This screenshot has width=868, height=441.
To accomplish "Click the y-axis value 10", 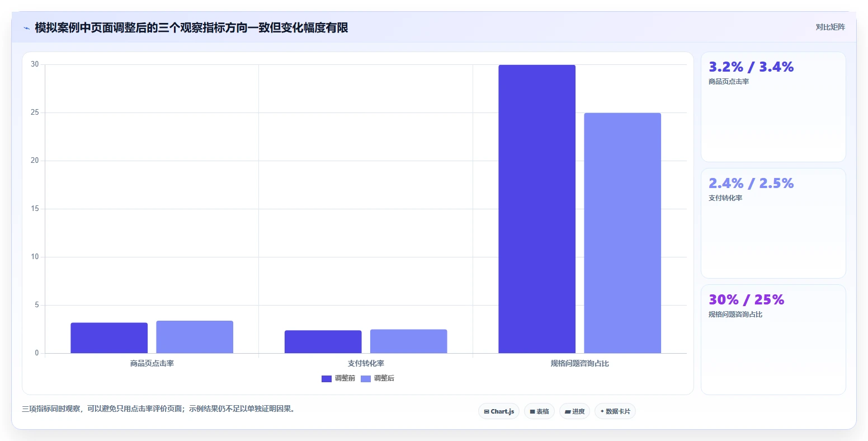I will [35, 257].
